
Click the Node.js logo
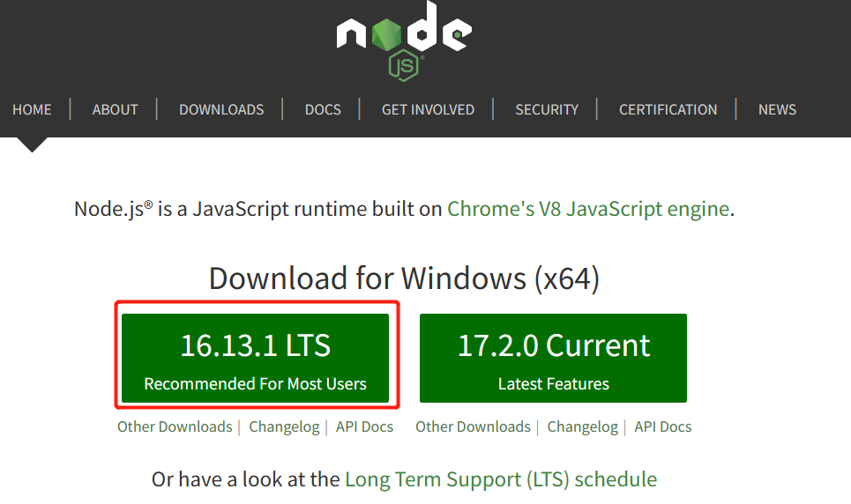404,41
